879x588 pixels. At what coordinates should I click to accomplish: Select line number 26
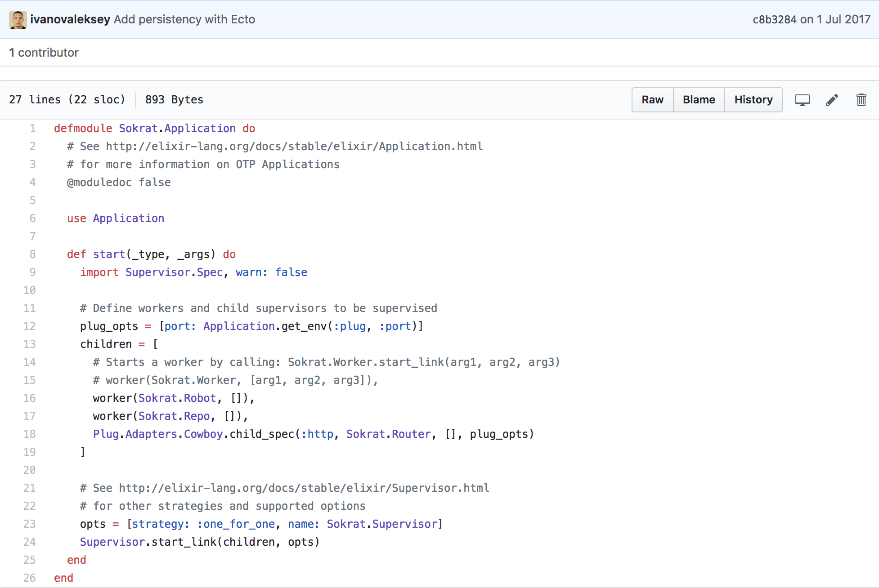point(30,578)
